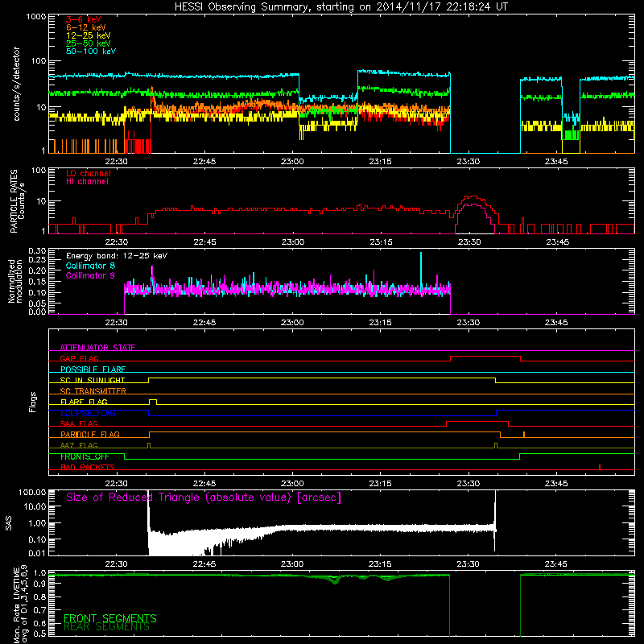644x644 pixels.
Task: Click the 22:45 label under the particle rates panel
Action: pos(204,242)
